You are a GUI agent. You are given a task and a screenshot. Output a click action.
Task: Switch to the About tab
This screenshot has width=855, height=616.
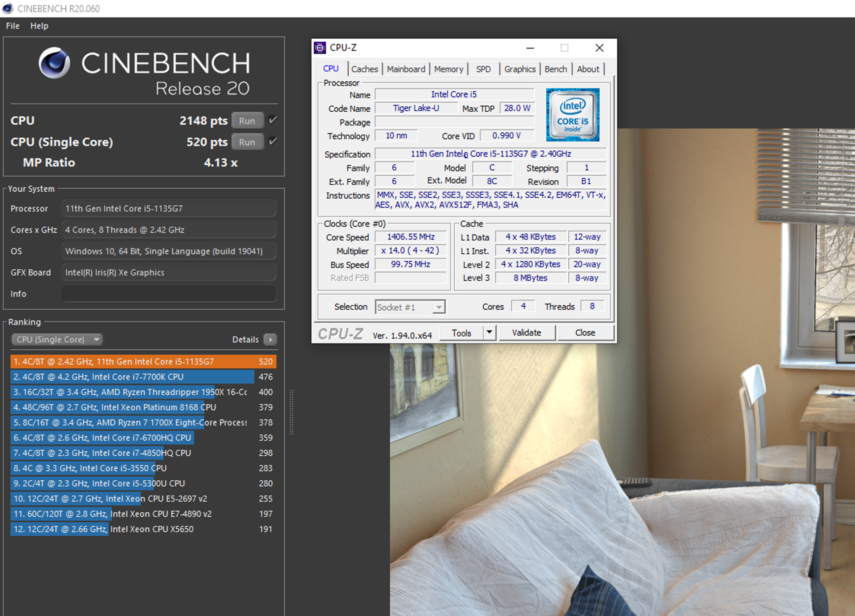(588, 69)
